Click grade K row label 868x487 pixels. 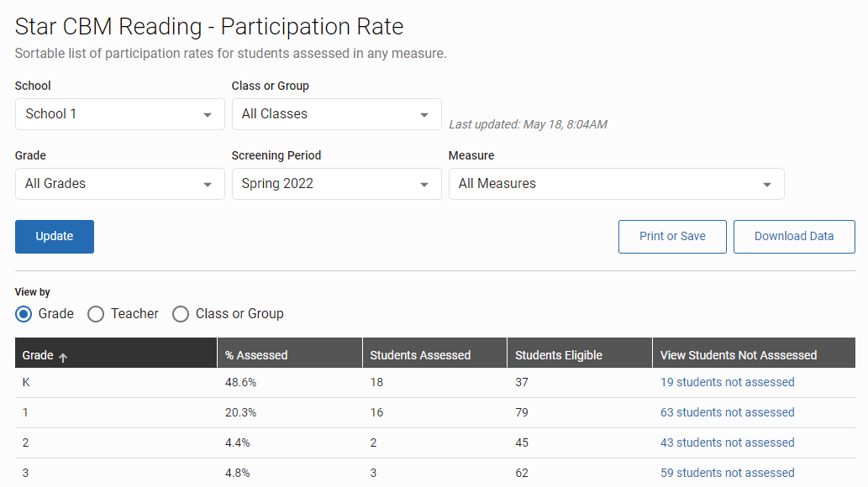pos(26,382)
